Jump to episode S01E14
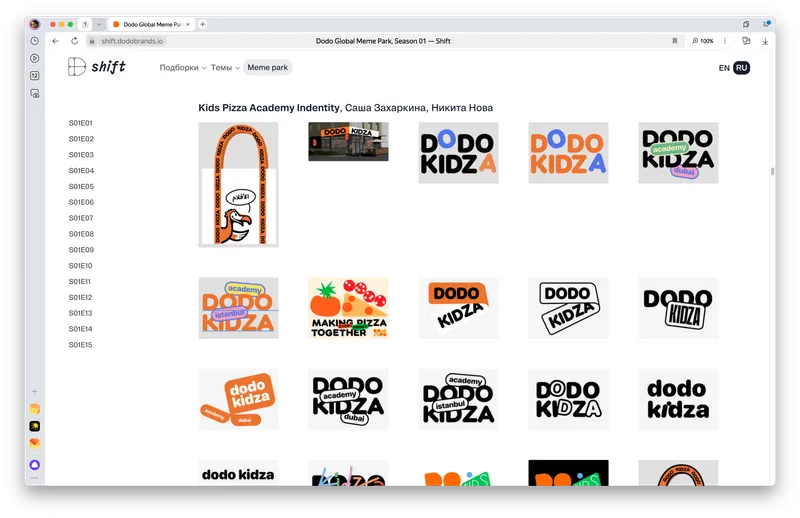This screenshot has height=518, width=800. click(81, 329)
